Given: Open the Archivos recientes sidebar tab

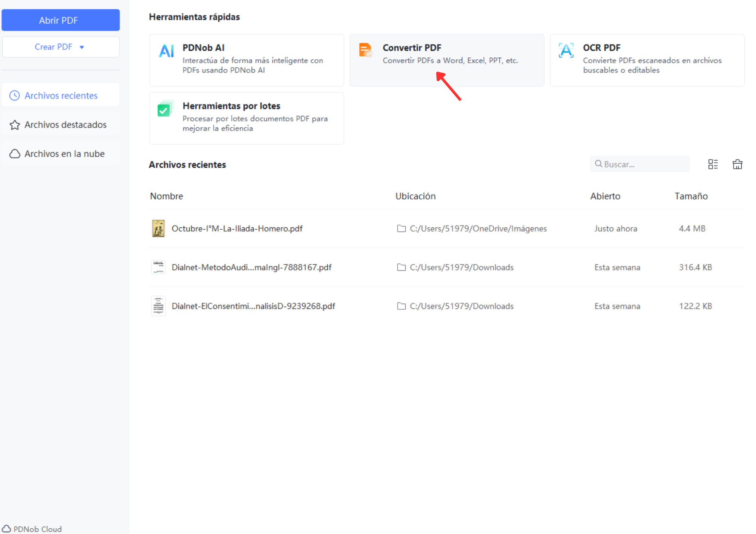Looking at the screenshot, I should pos(60,95).
